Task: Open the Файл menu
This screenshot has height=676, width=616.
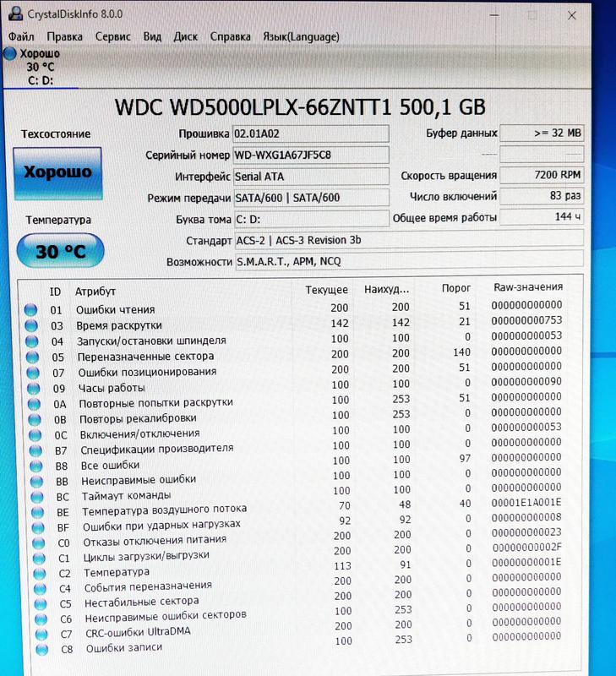Action: 22,36
